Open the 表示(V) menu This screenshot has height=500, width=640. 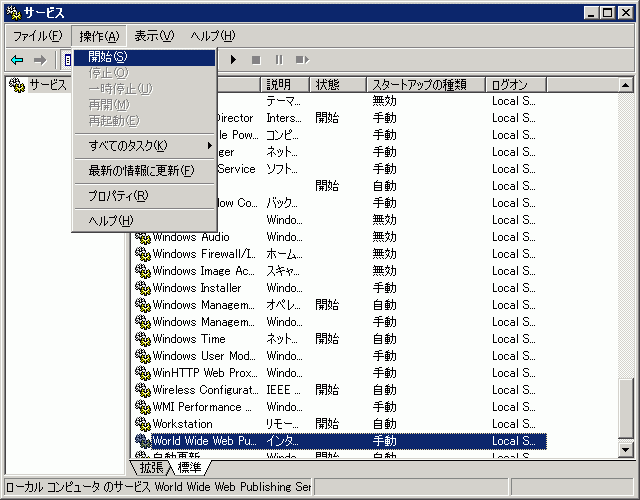[154, 36]
